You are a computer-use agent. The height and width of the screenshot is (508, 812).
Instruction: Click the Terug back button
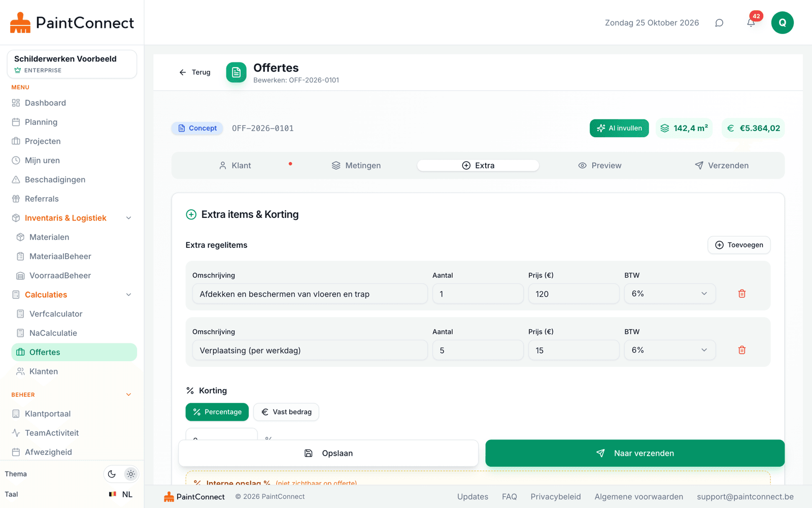click(195, 72)
